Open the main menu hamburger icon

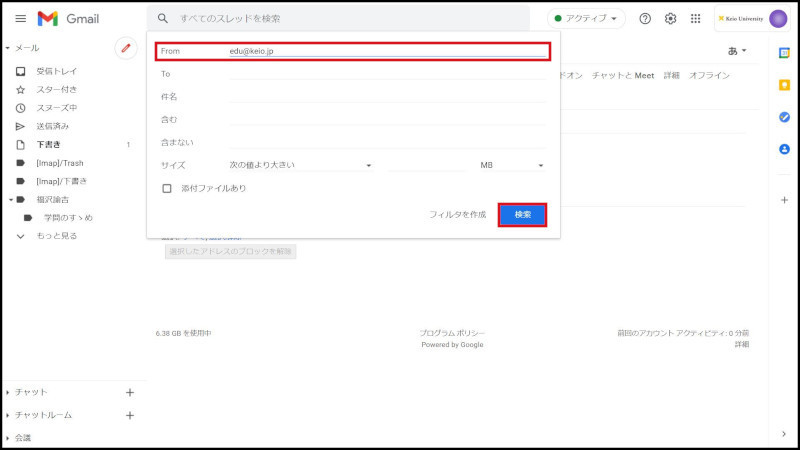click(20, 18)
